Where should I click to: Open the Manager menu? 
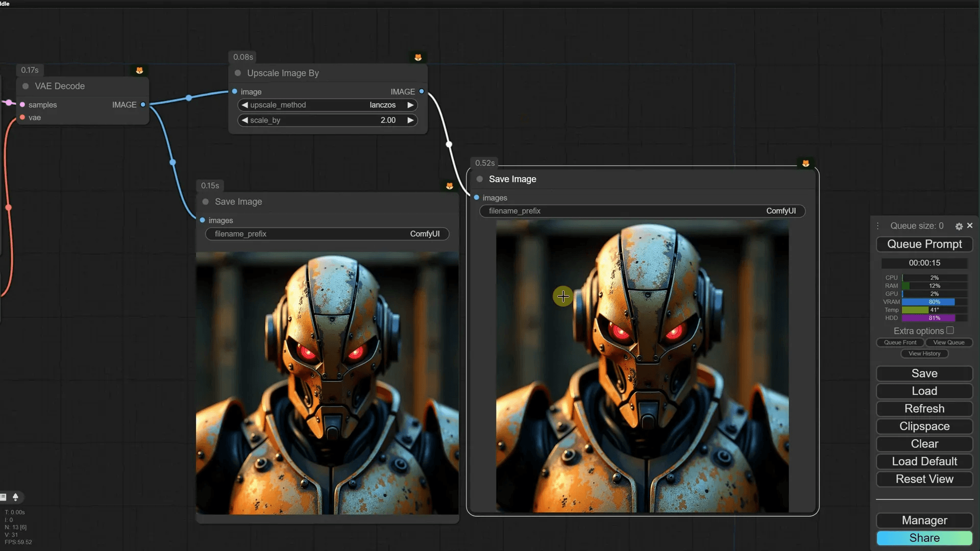(x=924, y=520)
